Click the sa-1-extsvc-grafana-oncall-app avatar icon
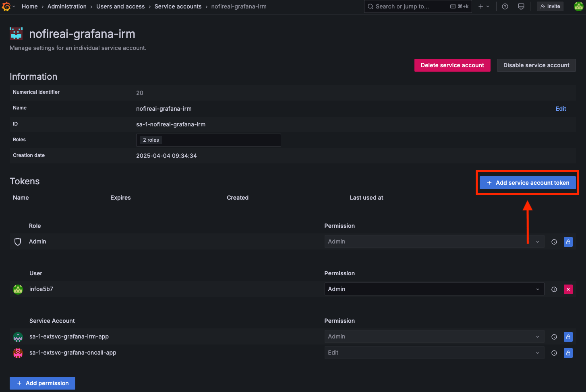This screenshot has height=392, width=586. pos(18,353)
